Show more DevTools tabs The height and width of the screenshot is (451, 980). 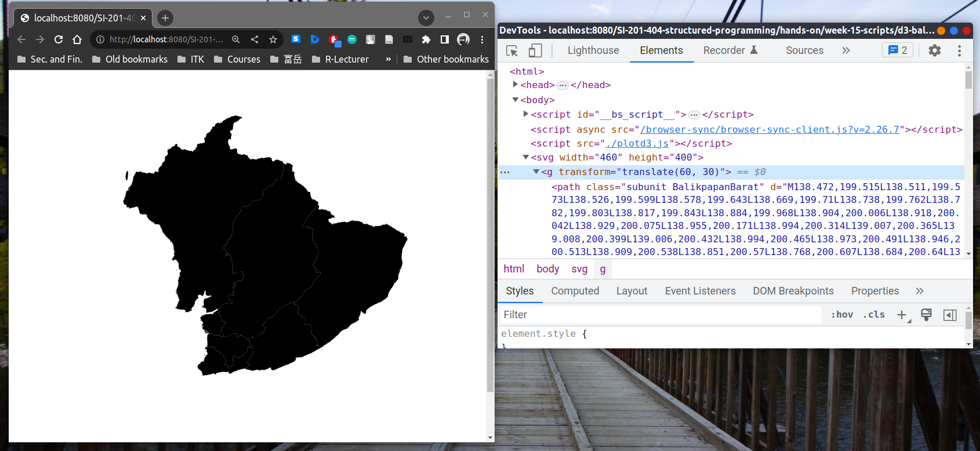pos(846,50)
